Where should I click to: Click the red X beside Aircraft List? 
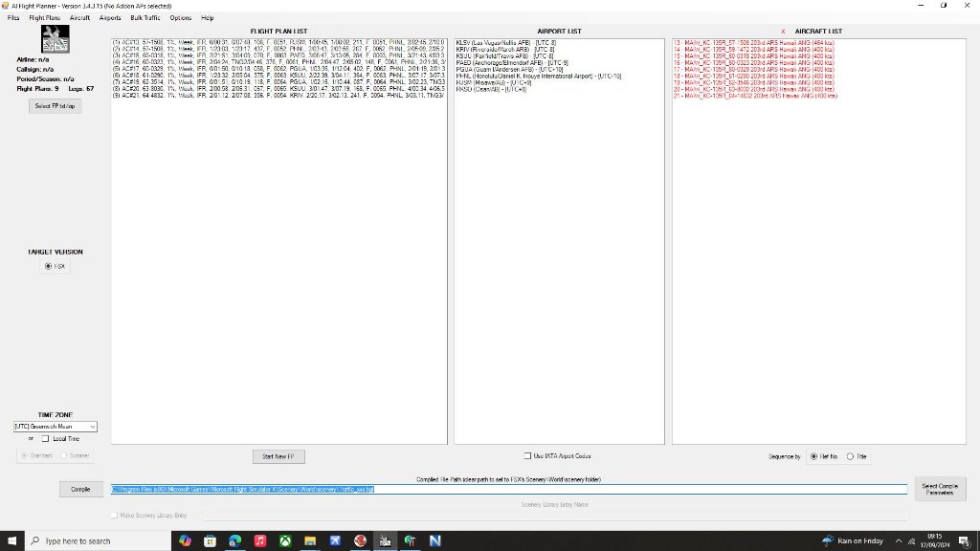[783, 32]
